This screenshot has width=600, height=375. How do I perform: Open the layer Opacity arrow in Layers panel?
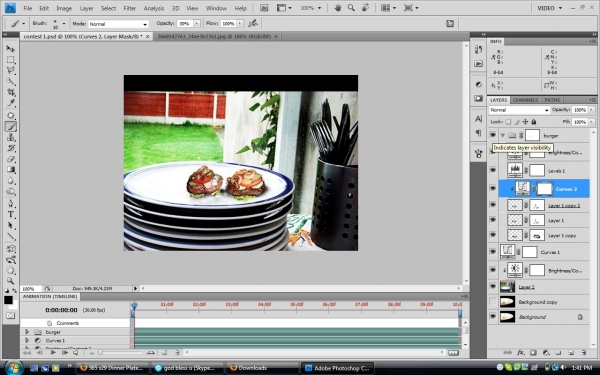tap(591, 110)
